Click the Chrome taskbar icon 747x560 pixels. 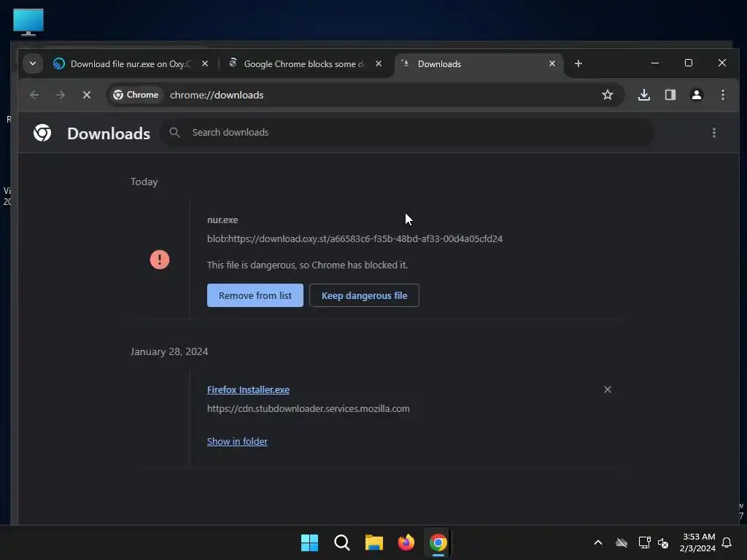coord(438,542)
